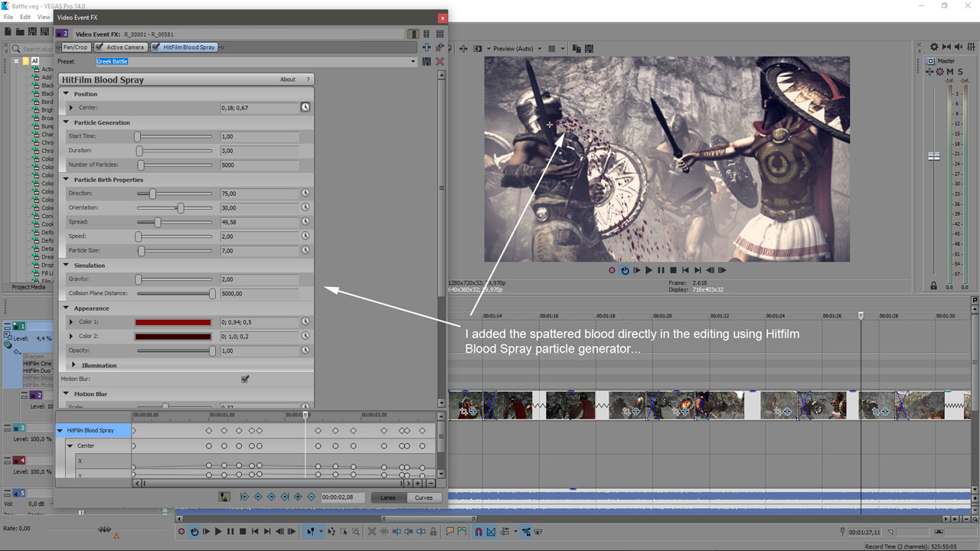
Task: Click the keyframe timecode field 00:00:02,08
Action: (x=343, y=497)
